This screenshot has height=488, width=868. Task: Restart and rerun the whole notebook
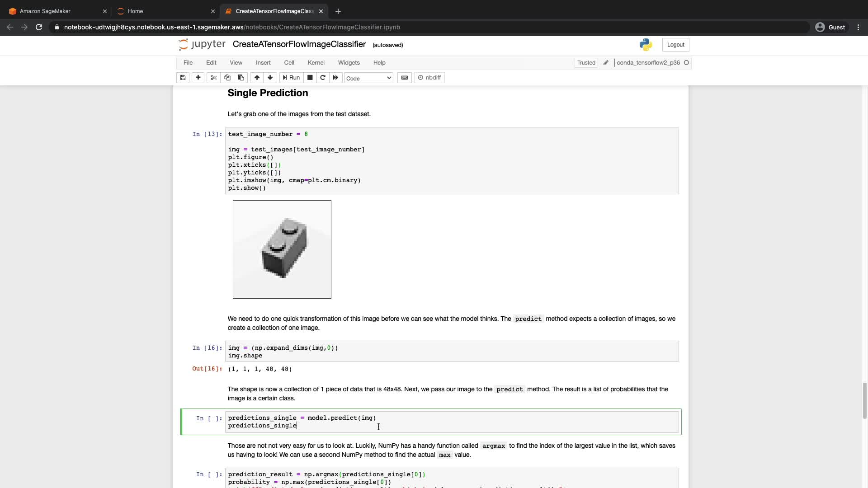coord(335,78)
